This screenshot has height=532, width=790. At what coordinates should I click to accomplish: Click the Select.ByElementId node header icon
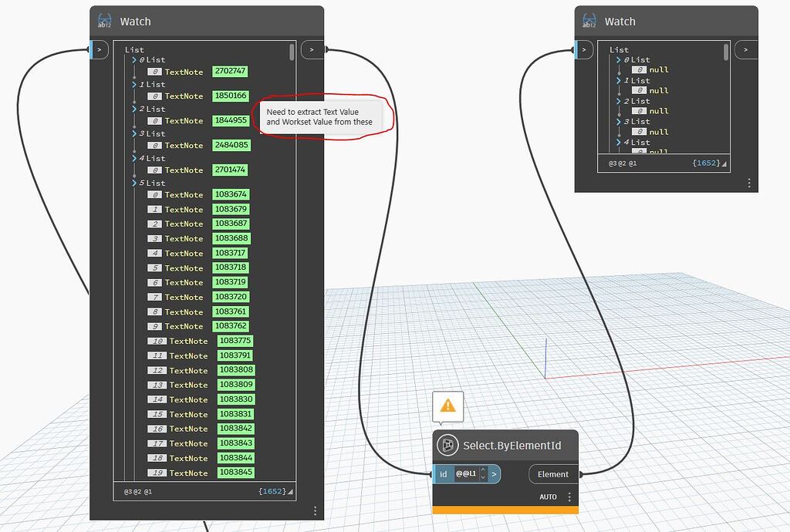tap(447, 445)
